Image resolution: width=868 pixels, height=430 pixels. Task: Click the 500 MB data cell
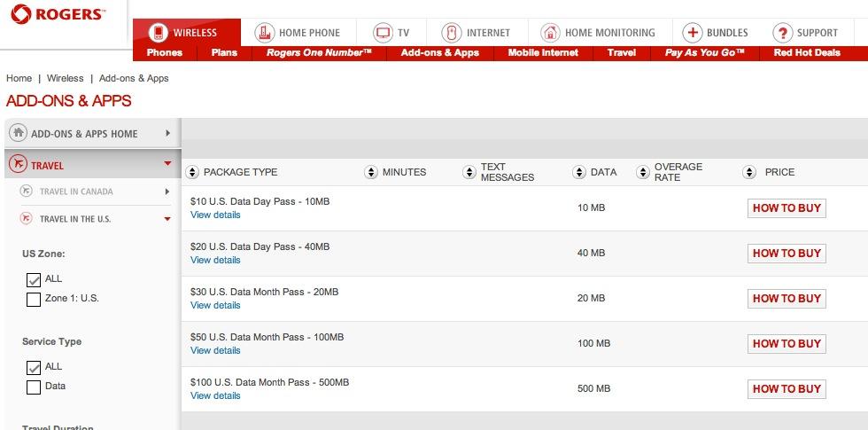point(593,388)
